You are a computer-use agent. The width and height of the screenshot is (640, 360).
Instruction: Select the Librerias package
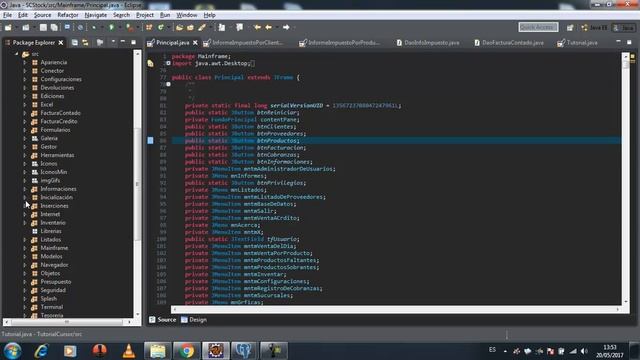click(x=51, y=231)
